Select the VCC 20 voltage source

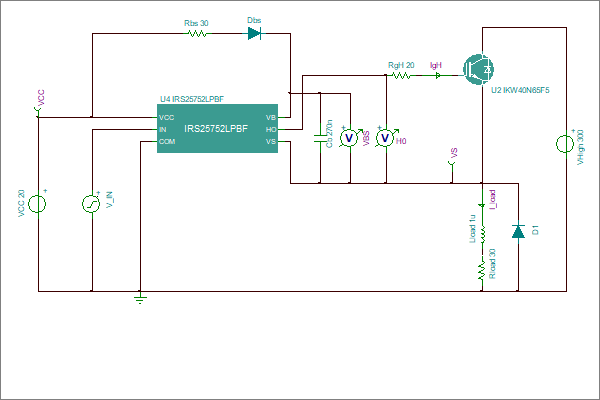pos(38,203)
